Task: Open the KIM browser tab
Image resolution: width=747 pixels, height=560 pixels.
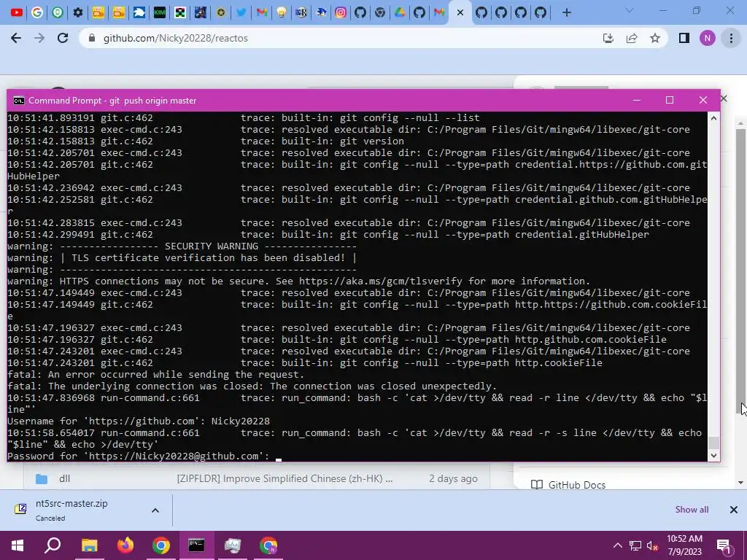Action: [160, 12]
